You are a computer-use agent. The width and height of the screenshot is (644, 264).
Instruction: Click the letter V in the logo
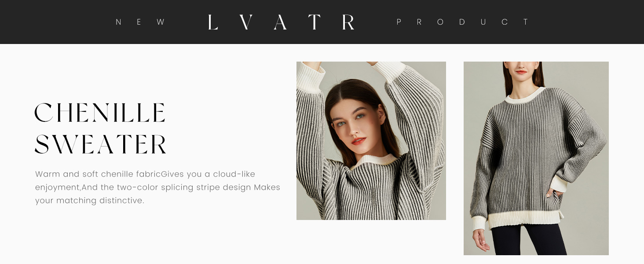(246, 22)
